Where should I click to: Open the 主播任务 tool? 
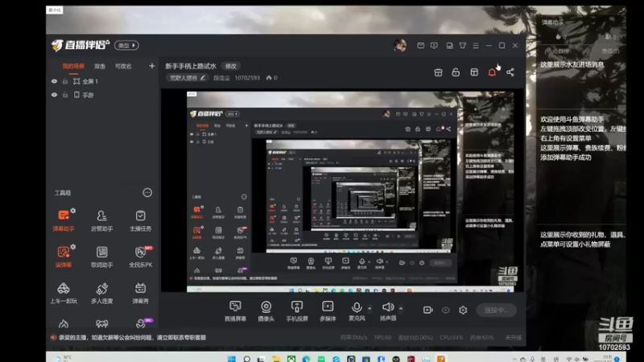pos(140,220)
